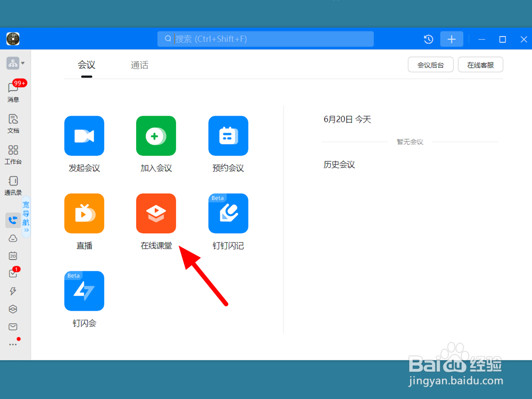Open the mail sidebar icon
Image resolution: width=532 pixels, height=399 pixels.
(x=13, y=327)
